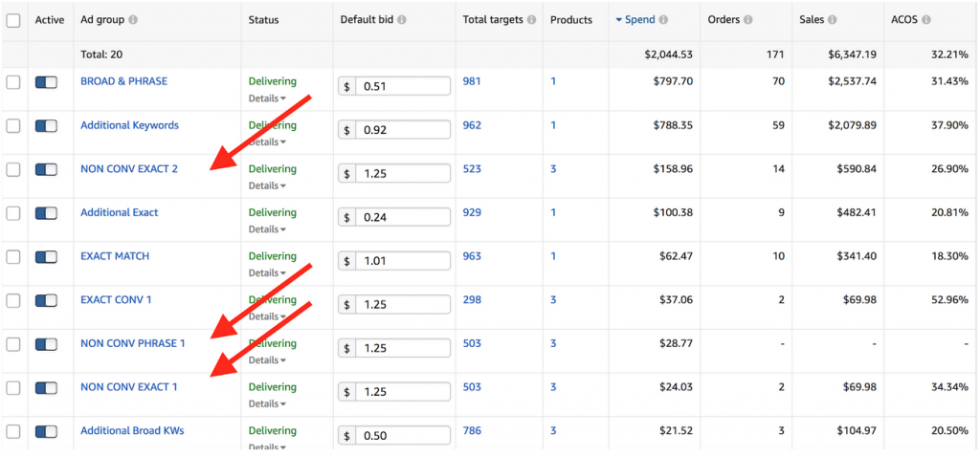This screenshot has width=980, height=457.
Task: Click info icon beside Spend header
Action: click(663, 20)
